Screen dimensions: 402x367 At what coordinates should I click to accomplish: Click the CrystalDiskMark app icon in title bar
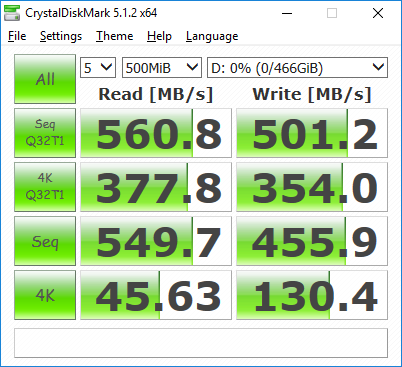point(12,13)
